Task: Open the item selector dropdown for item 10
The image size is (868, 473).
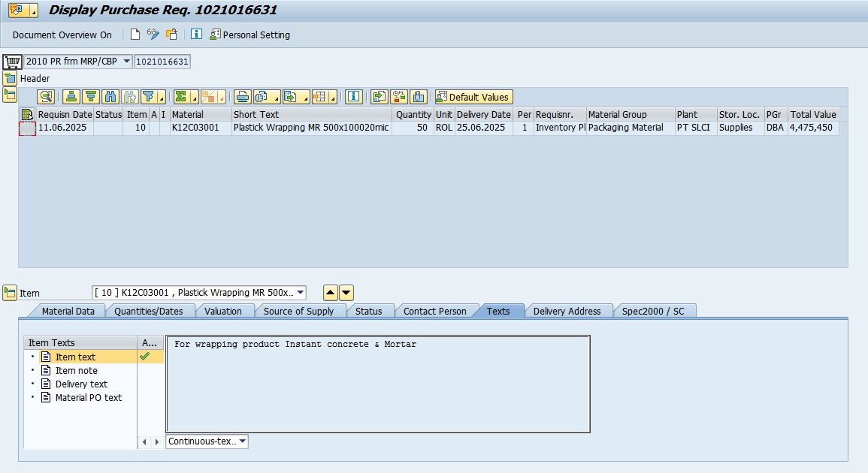Action: tap(301, 292)
